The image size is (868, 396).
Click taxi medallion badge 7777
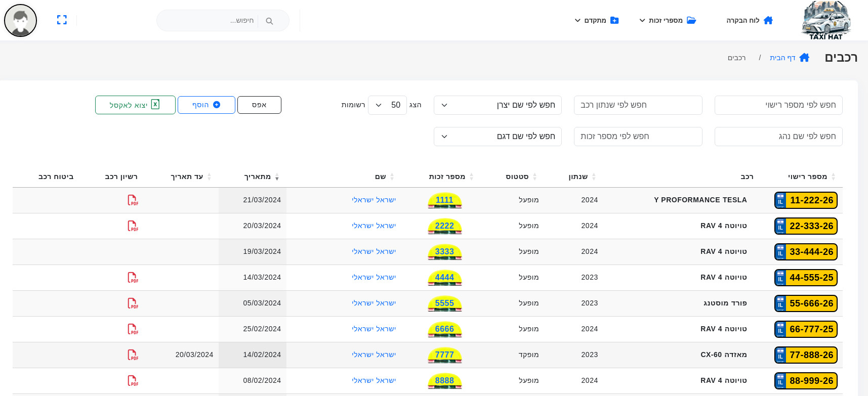coord(444,355)
